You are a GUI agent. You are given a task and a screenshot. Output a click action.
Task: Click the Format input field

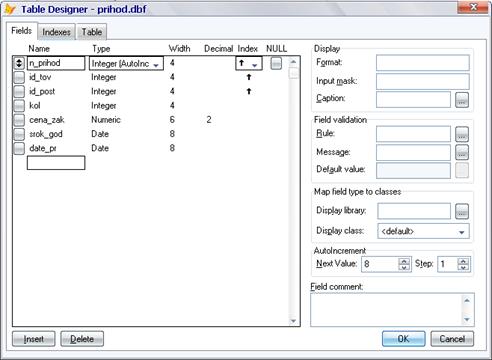click(x=423, y=63)
